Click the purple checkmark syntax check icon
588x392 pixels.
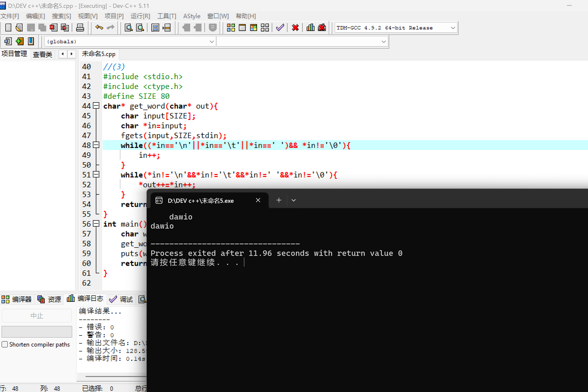[x=280, y=28]
